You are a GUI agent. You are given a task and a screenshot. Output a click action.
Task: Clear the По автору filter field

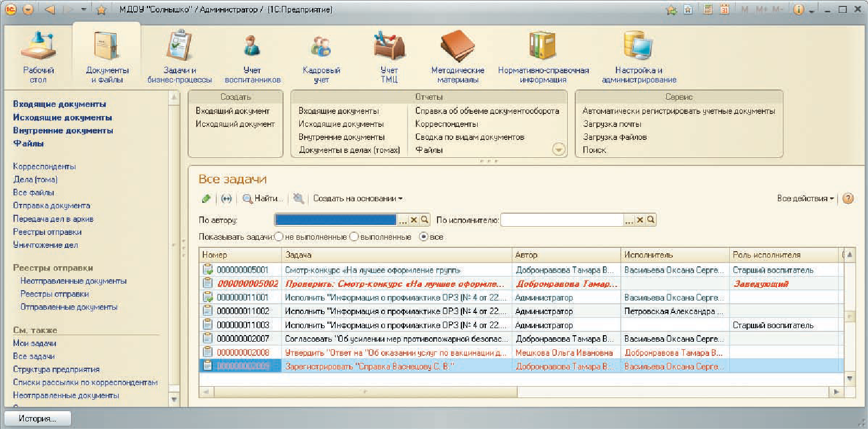pos(414,220)
